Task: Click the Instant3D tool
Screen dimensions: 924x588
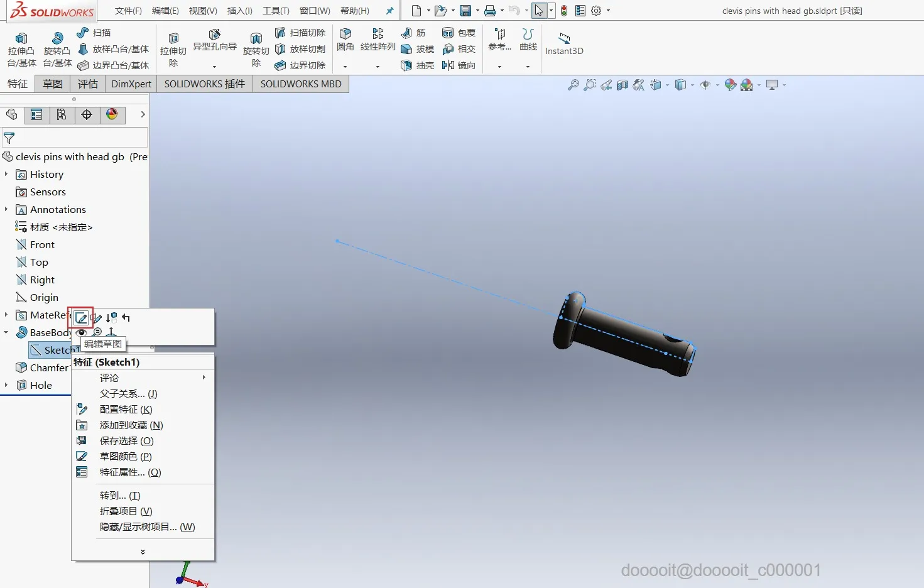Action: pyautogui.click(x=564, y=43)
